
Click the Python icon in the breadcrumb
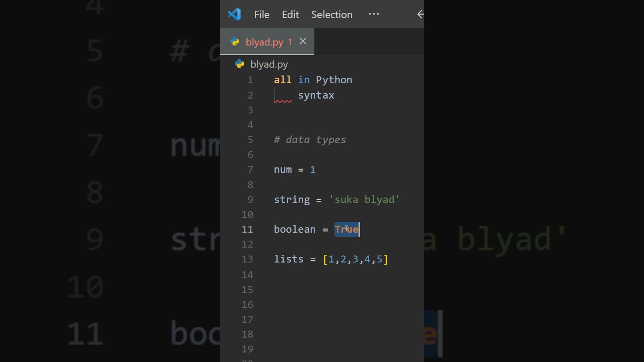click(x=239, y=64)
